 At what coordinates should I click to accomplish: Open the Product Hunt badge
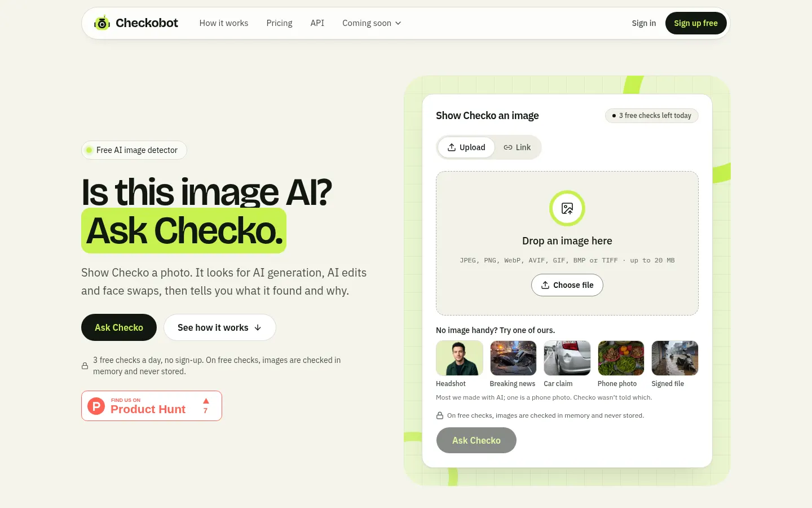[152, 406]
